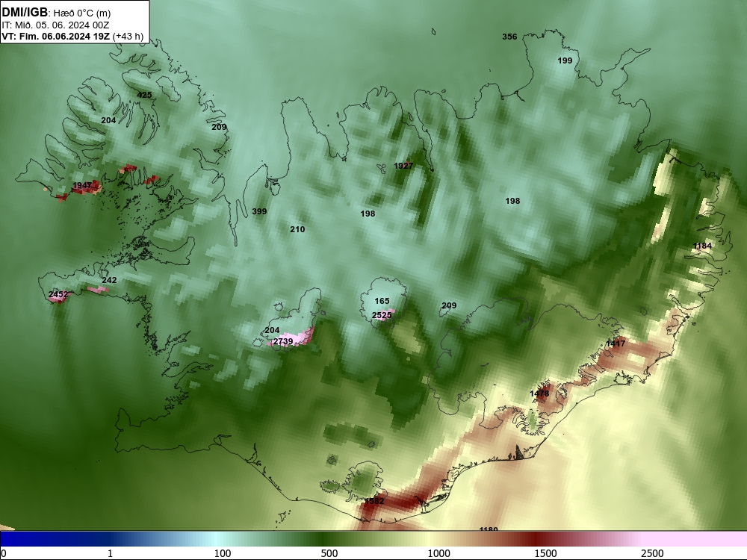This screenshot has height=560, width=747.
Task: Click the 'VT: Fim. 06.06.2024 19Z' valid time
Action: point(56,36)
